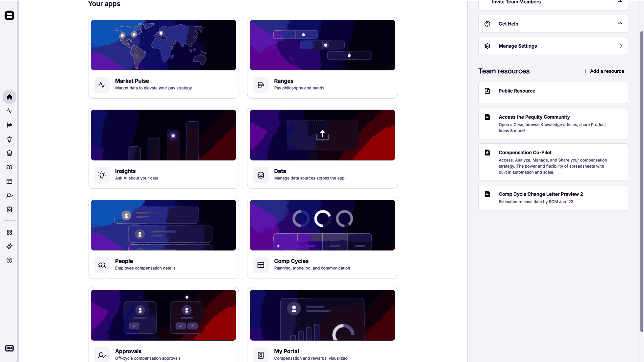Click the page vertical scrollbar
644x362 pixels.
[x=641, y=181]
